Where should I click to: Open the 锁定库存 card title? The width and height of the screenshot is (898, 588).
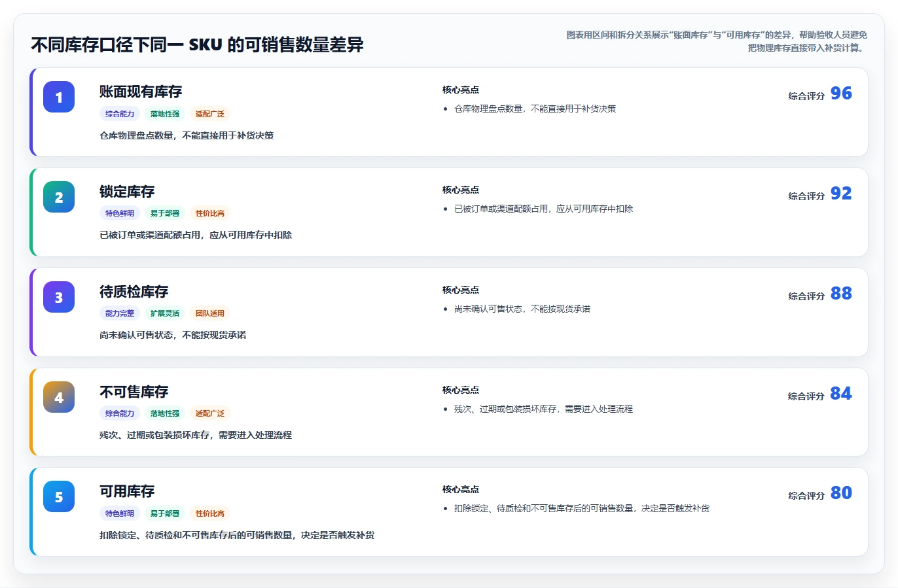127,192
